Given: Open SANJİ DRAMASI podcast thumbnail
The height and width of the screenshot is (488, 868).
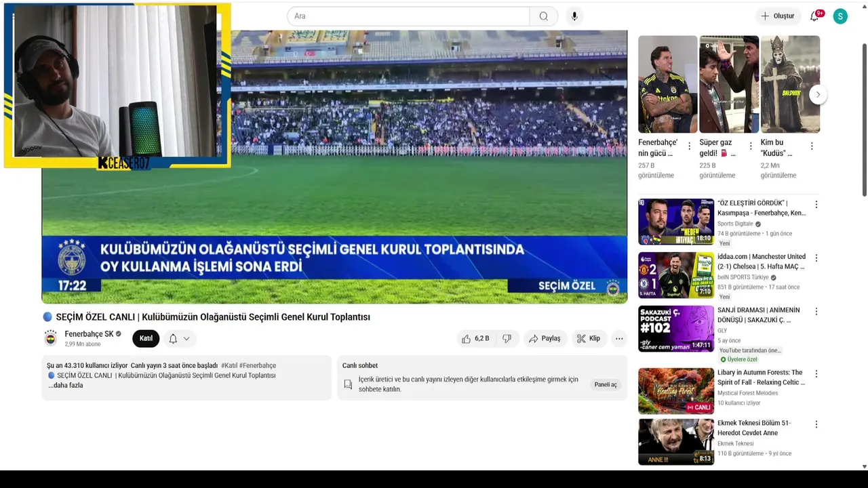Looking at the screenshot, I should click(676, 329).
